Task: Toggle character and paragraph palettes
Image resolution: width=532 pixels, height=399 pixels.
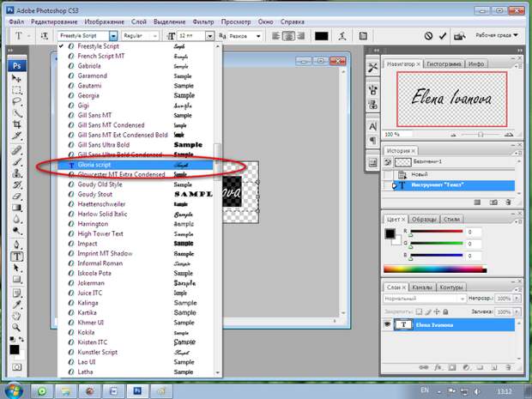Action: tap(363, 36)
